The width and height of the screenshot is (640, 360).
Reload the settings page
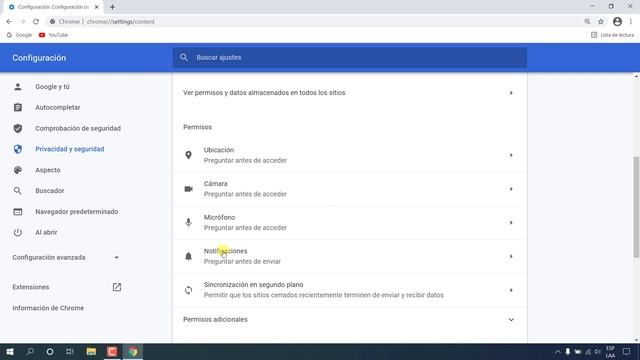36,22
